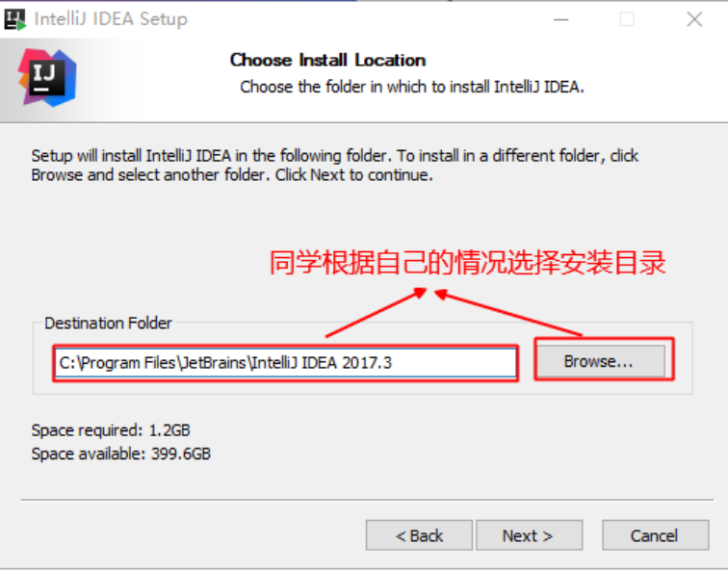The image size is (728, 571).
Task: Close the IntelliJ IDEA Setup window
Action: click(x=694, y=19)
